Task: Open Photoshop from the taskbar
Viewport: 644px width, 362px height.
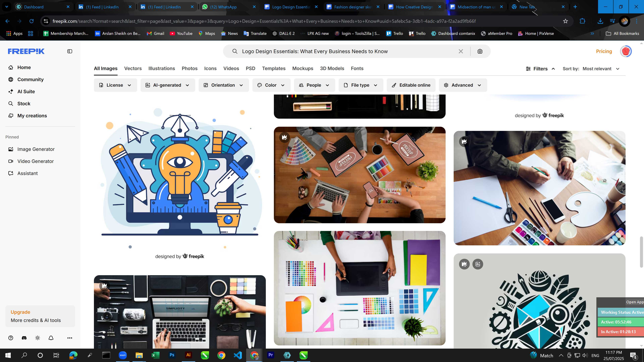Action: [x=172, y=355]
